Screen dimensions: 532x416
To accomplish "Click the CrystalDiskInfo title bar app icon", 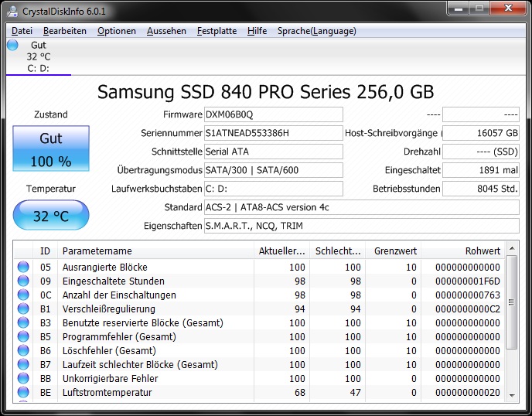I will pos(12,11).
